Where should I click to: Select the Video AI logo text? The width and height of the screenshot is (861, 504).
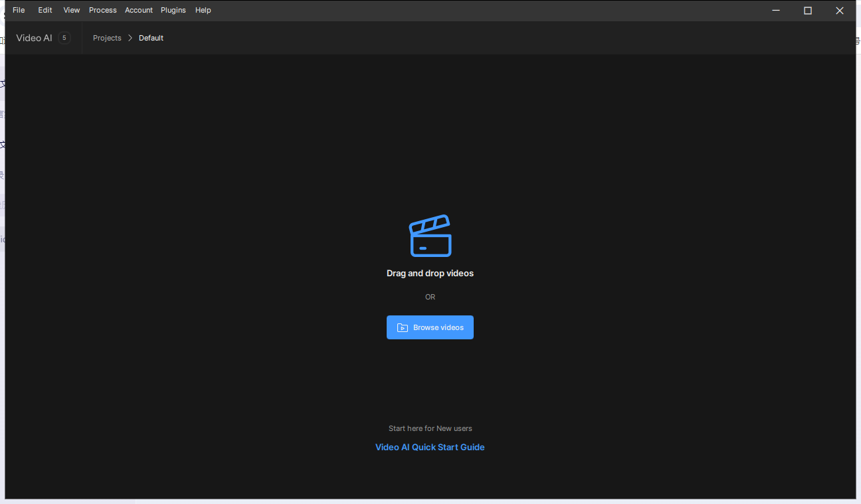pyautogui.click(x=34, y=38)
